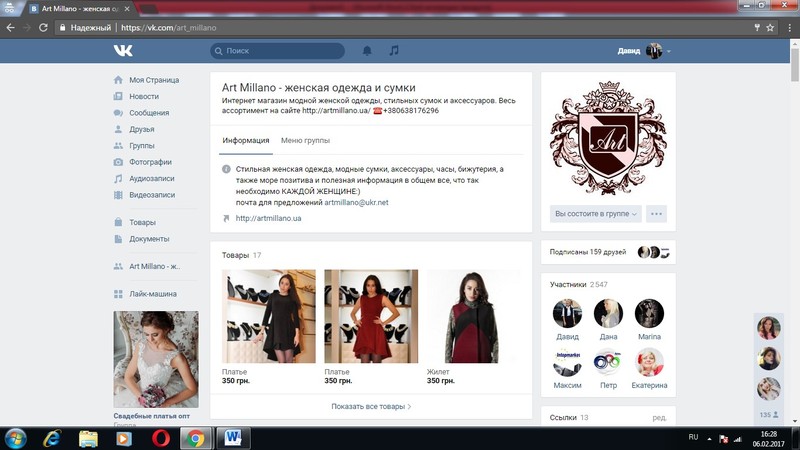The height and width of the screenshot is (450, 800).
Task: Expand Давид profile menu arrow
Action: click(669, 51)
